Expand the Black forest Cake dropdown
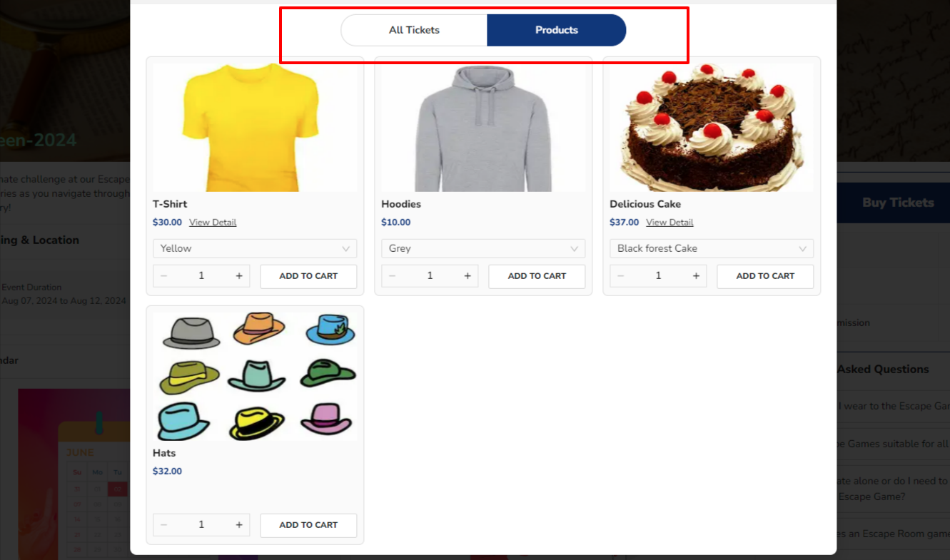Image resolution: width=950 pixels, height=560 pixels. pos(712,248)
